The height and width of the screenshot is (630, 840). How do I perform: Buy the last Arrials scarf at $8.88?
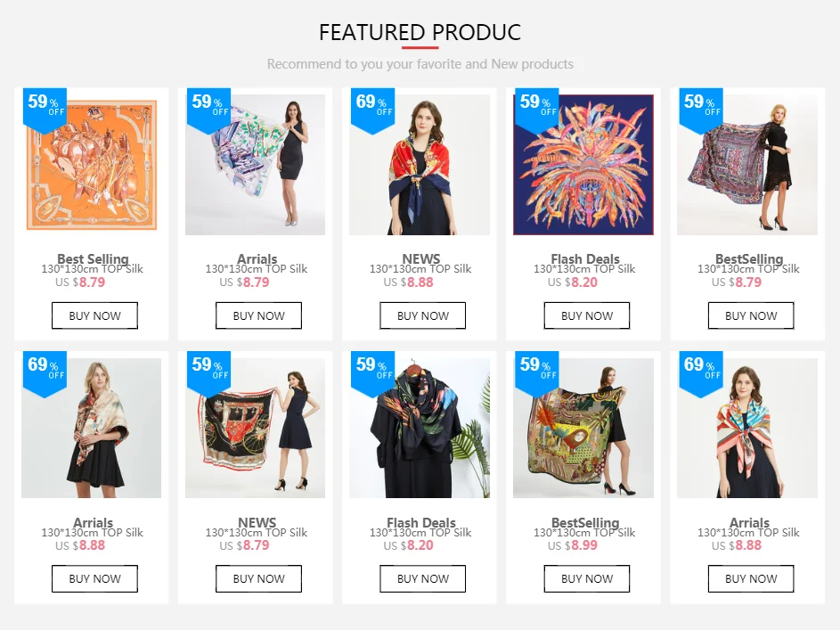[x=751, y=578]
